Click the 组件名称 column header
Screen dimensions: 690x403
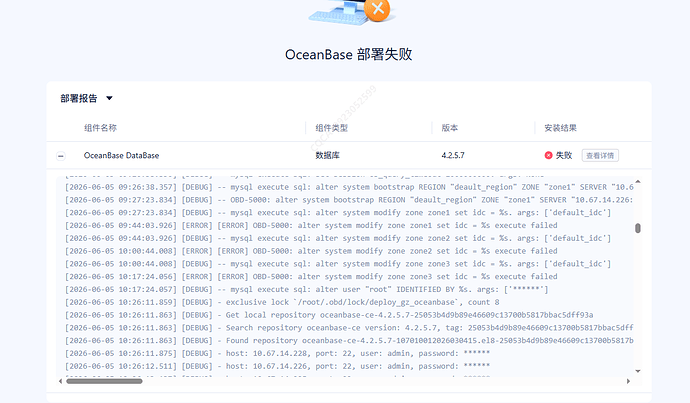coord(100,128)
